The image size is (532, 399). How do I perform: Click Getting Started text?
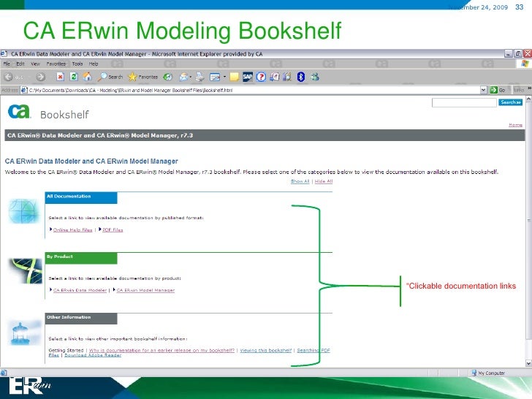click(66, 350)
